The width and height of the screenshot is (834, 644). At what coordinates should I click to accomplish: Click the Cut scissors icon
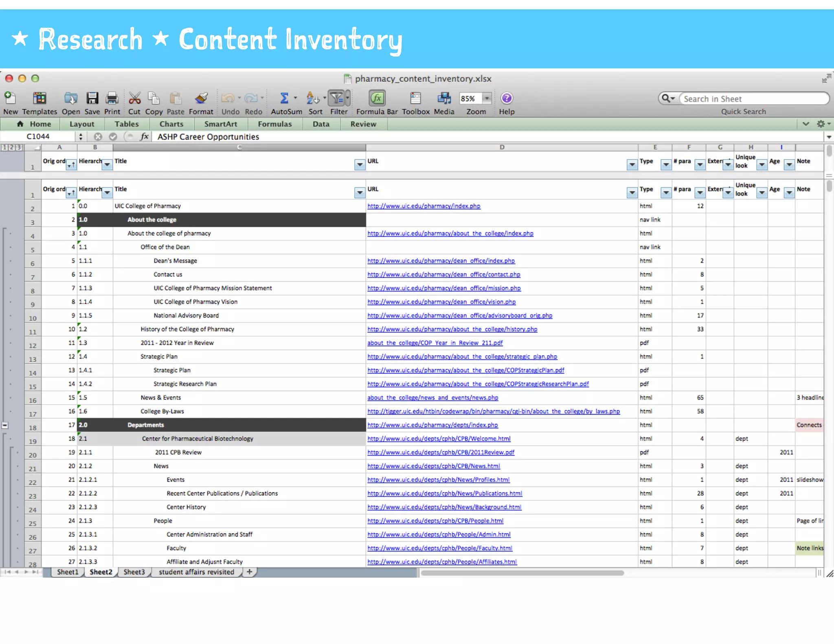pos(134,98)
